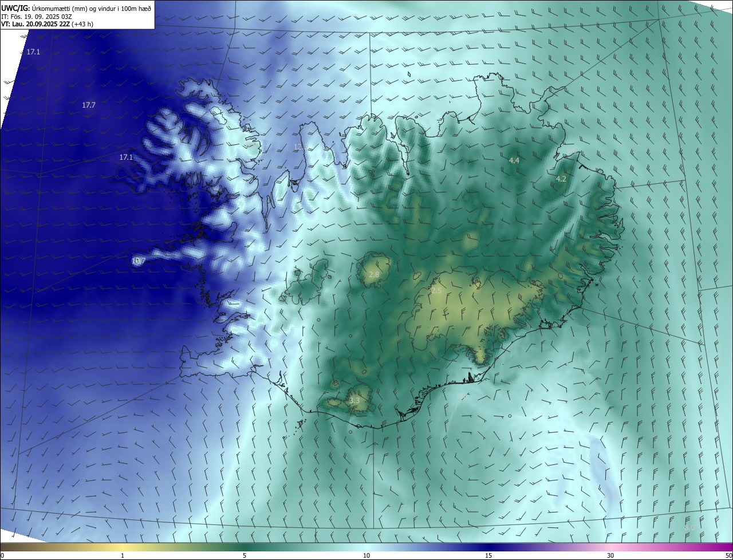Screen dimensions: 733x560
Task: Click the '0' tick on the color scale
Action: point(2,555)
